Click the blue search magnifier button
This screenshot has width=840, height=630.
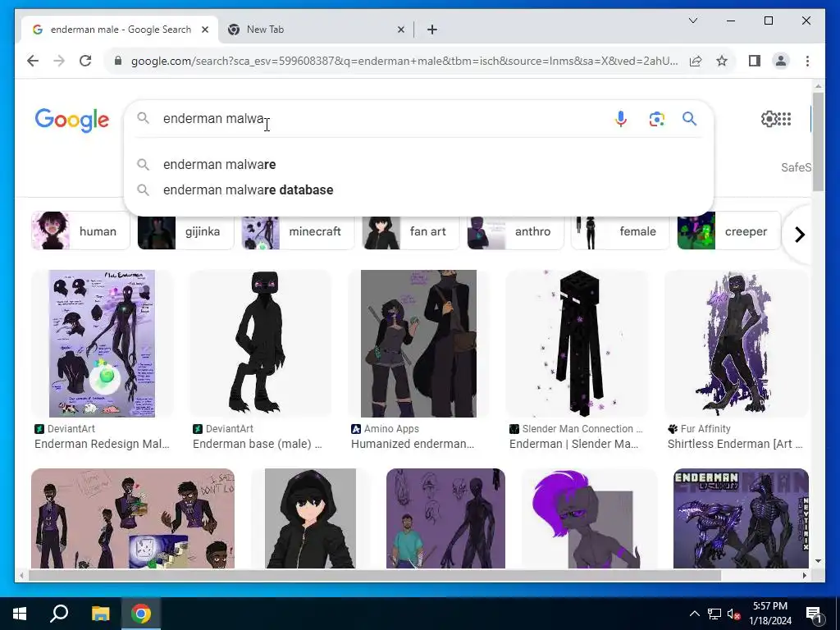(x=689, y=119)
